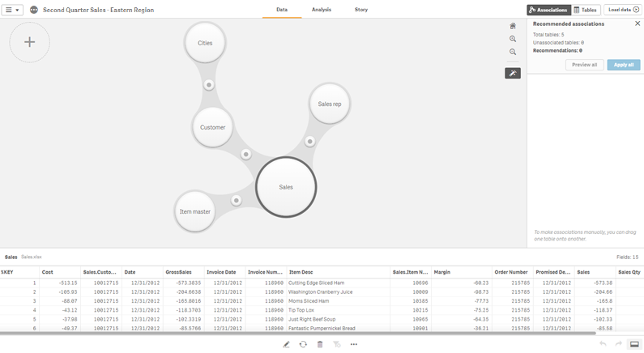Click the home view icon
Image resolution: width=644 pixels, height=353 pixels.
pyautogui.click(x=513, y=26)
